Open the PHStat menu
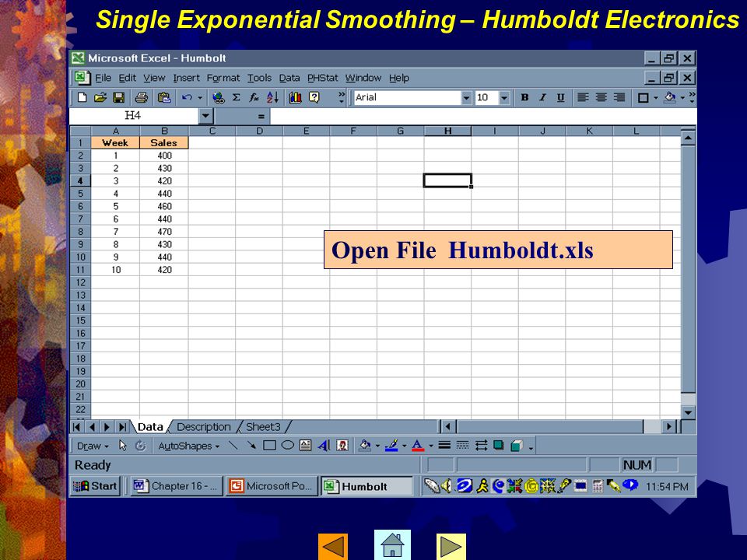Image resolution: width=747 pixels, height=560 pixels. (322, 78)
